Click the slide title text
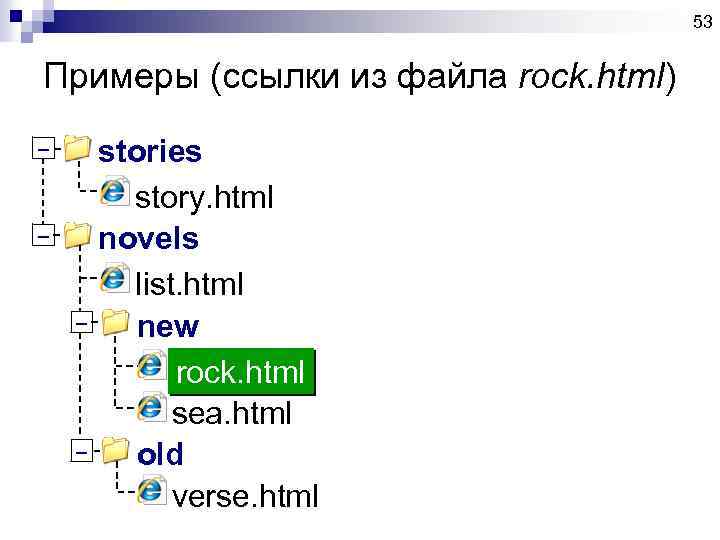Image resolution: width=720 pixels, height=540 pixels. 360,78
